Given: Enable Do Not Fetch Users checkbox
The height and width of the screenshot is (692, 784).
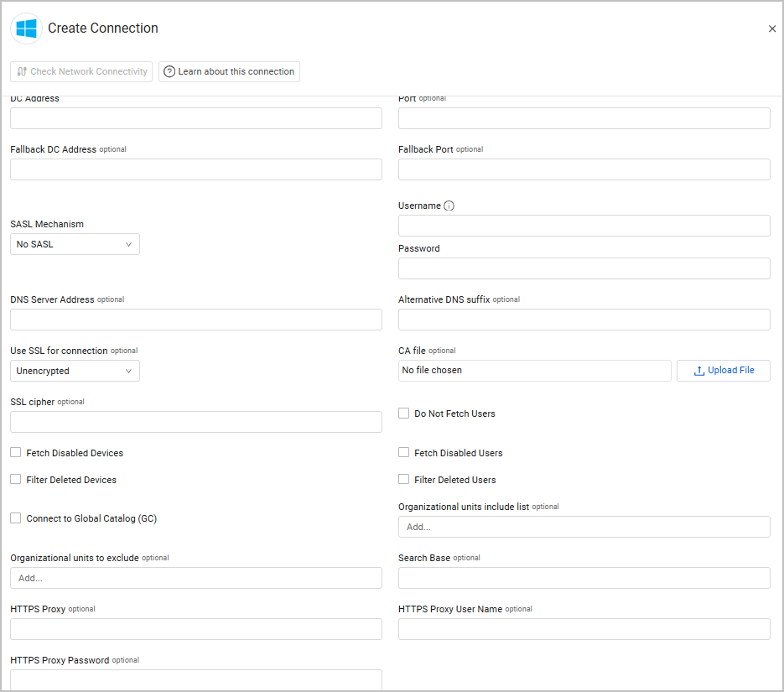Looking at the screenshot, I should [x=404, y=414].
